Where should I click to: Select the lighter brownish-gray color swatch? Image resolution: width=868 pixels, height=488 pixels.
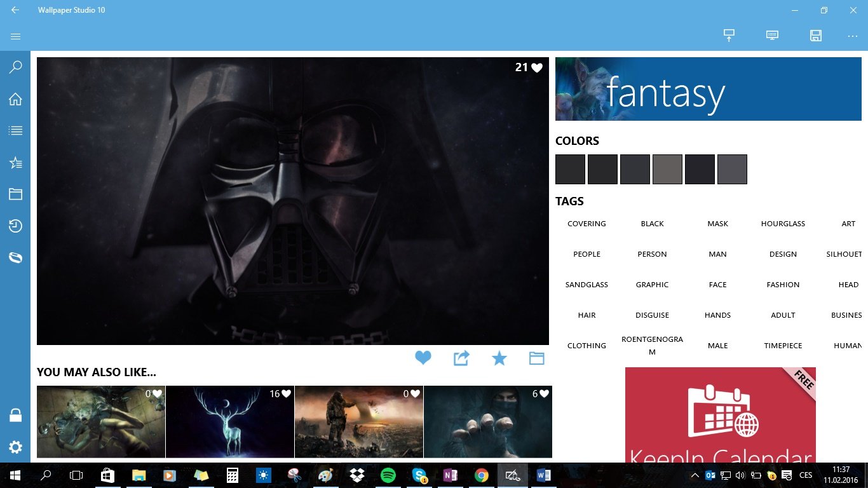[x=667, y=169]
